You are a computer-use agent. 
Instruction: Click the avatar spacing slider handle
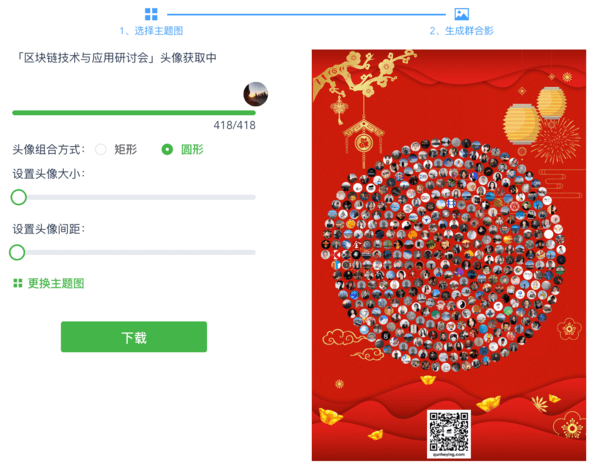pyautogui.click(x=17, y=252)
